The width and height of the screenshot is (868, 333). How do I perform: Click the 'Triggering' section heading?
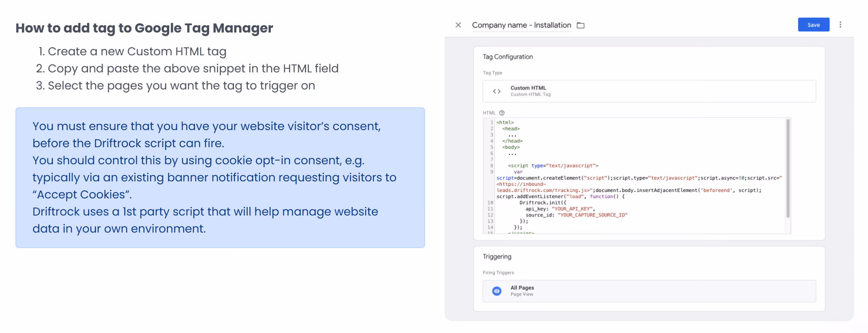497,257
